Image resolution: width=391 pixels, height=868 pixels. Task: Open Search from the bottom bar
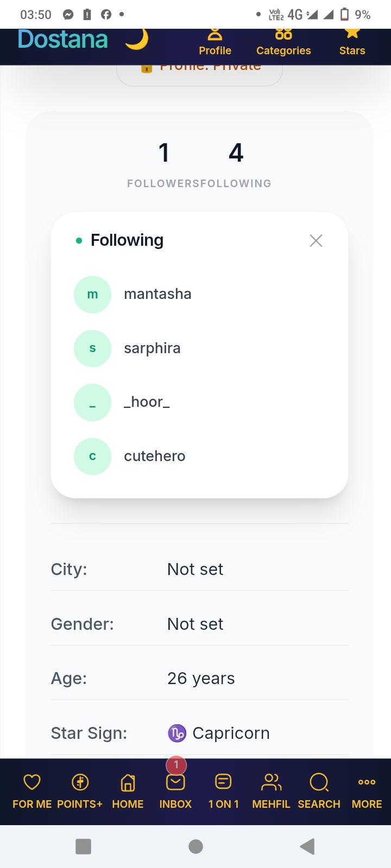tap(319, 791)
